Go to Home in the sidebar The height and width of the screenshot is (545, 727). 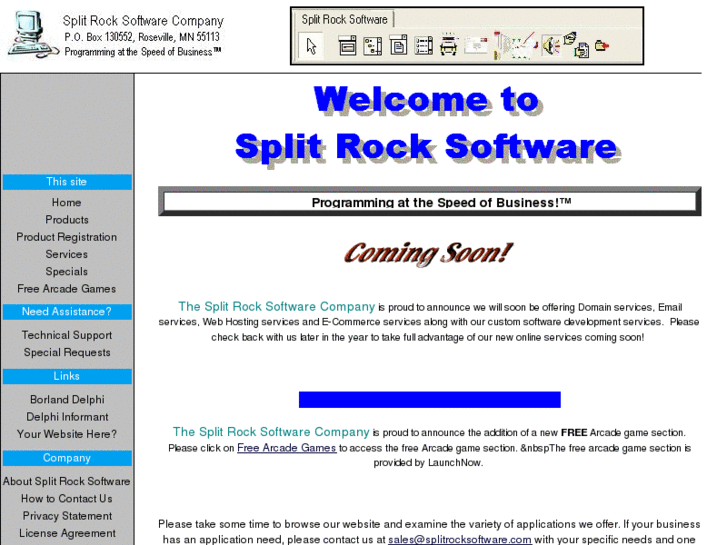(66, 202)
